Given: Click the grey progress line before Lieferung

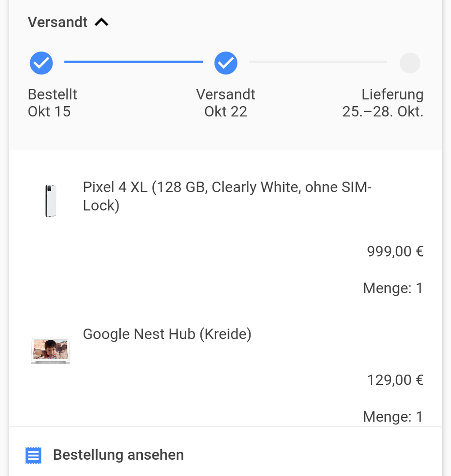Looking at the screenshot, I should 318,62.
